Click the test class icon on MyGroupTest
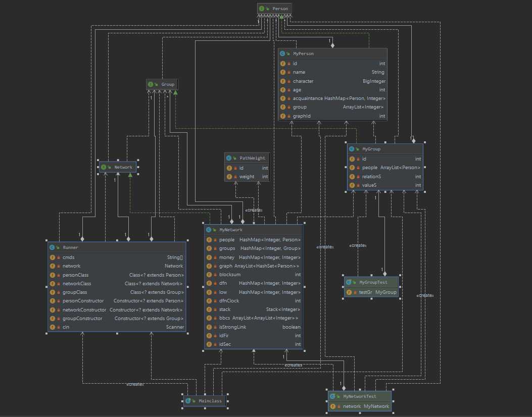This screenshot has width=532, height=417. (349, 282)
